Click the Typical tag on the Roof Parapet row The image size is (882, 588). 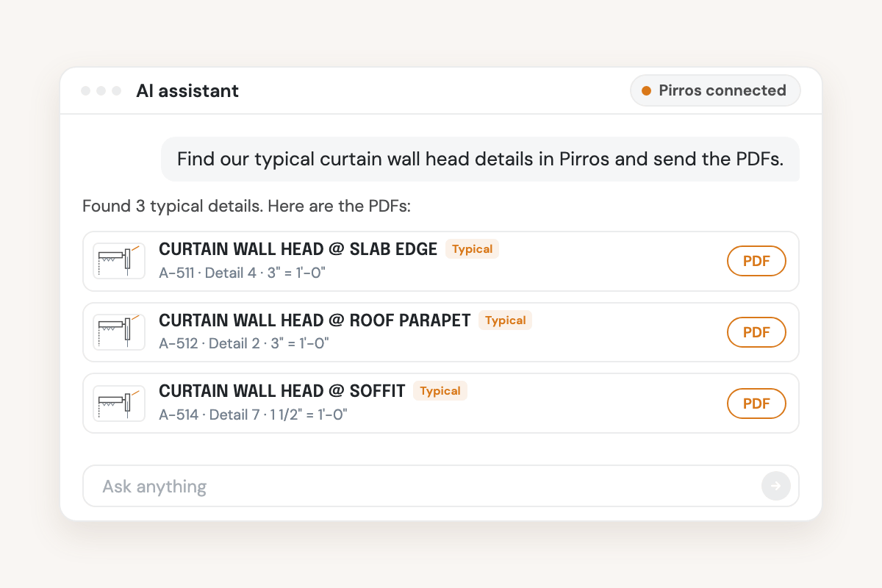click(505, 320)
